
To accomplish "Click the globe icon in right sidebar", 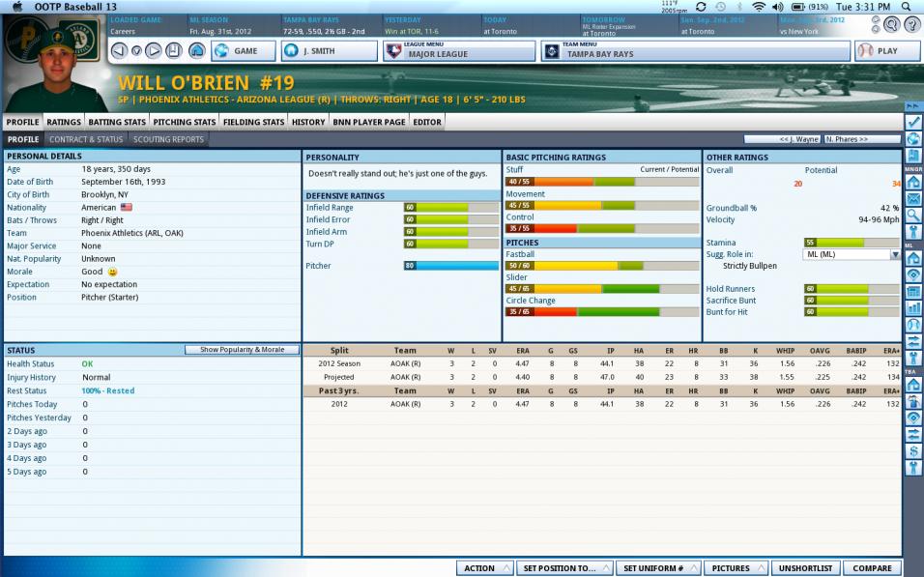I will click(913, 139).
